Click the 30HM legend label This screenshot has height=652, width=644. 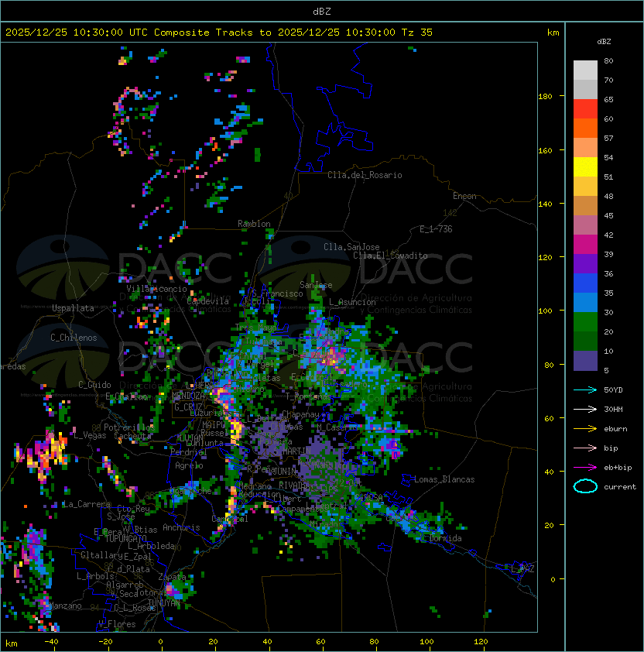point(613,409)
